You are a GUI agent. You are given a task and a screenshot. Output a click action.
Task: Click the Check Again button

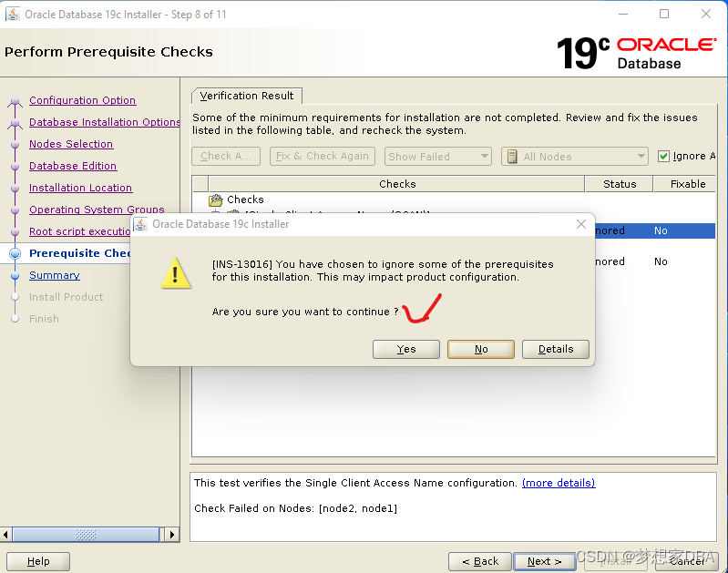[x=226, y=156]
